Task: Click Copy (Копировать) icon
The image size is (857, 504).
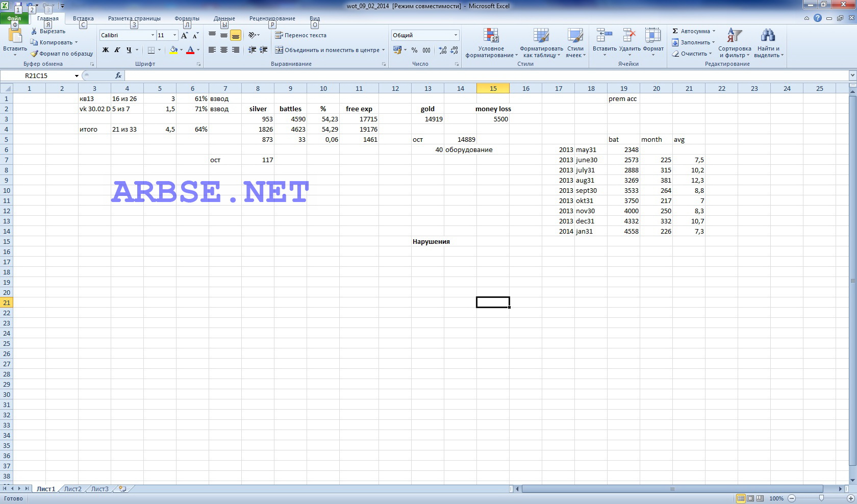Action: [34, 42]
